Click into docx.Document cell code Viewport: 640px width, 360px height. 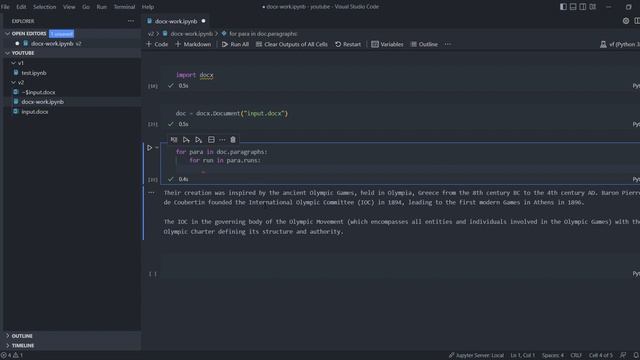[x=232, y=113]
